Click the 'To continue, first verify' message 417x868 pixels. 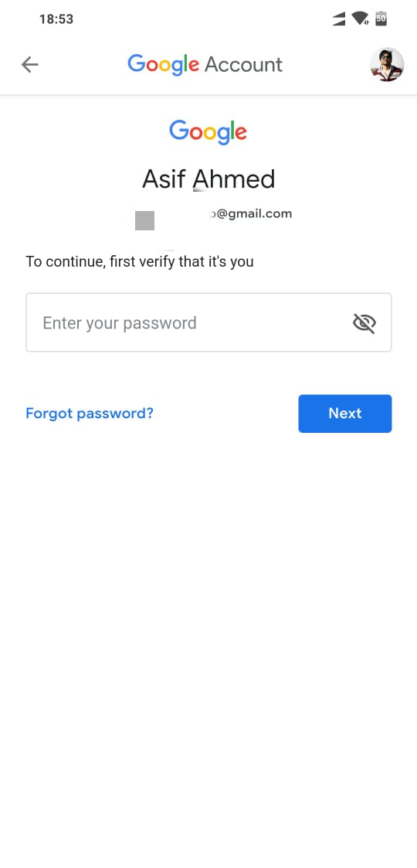pos(139,261)
